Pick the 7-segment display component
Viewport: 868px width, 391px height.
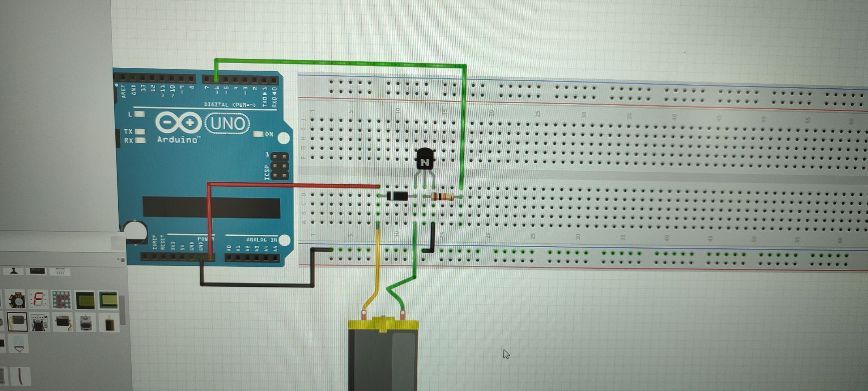click(39, 300)
